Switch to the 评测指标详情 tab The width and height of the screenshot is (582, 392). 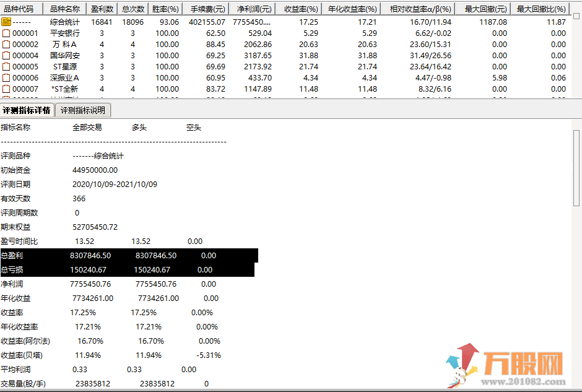[27, 110]
